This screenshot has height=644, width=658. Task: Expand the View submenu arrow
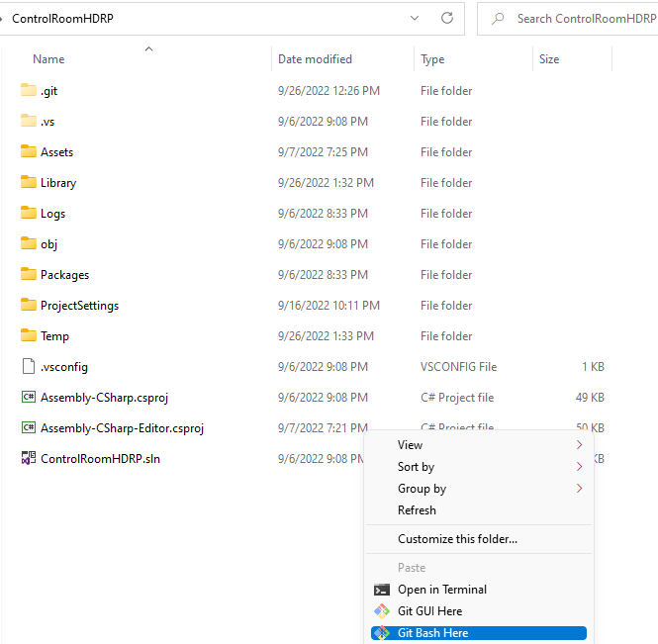pos(580,445)
